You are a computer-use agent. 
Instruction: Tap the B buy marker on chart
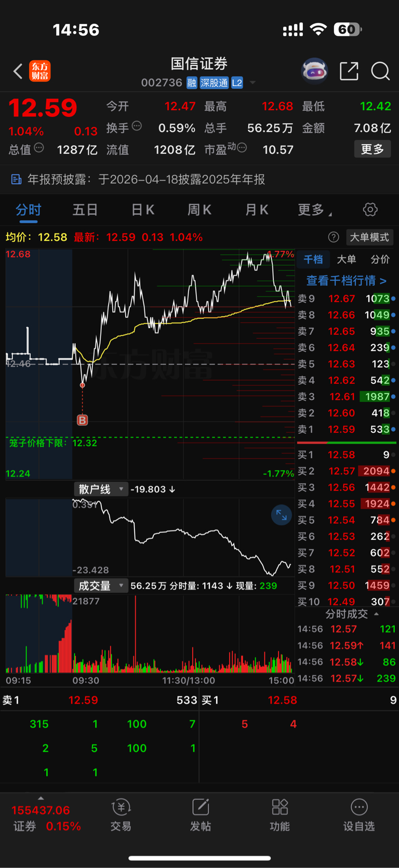(82, 420)
